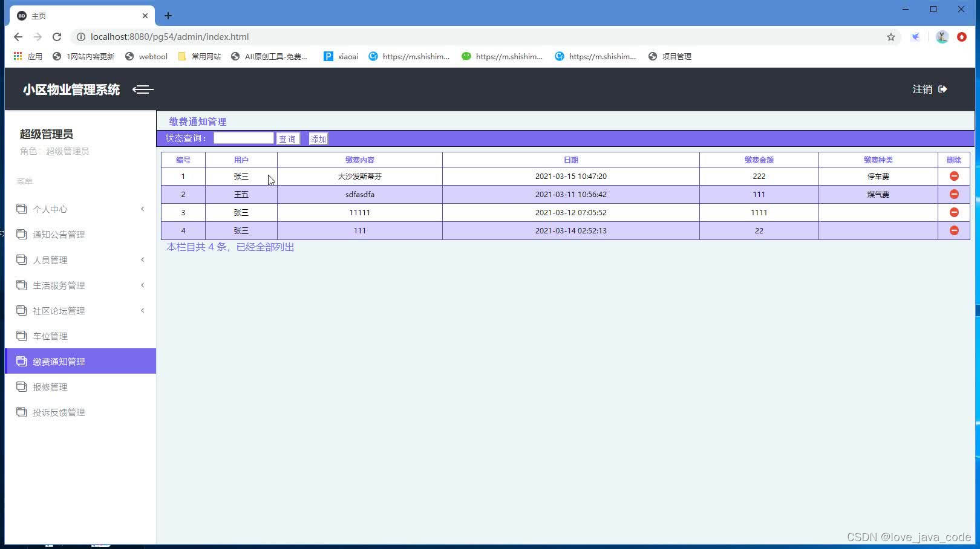Image resolution: width=980 pixels, height=549 pixels.
Task: Open 应用 apps grid bookmark
Action: coord(28,56)
